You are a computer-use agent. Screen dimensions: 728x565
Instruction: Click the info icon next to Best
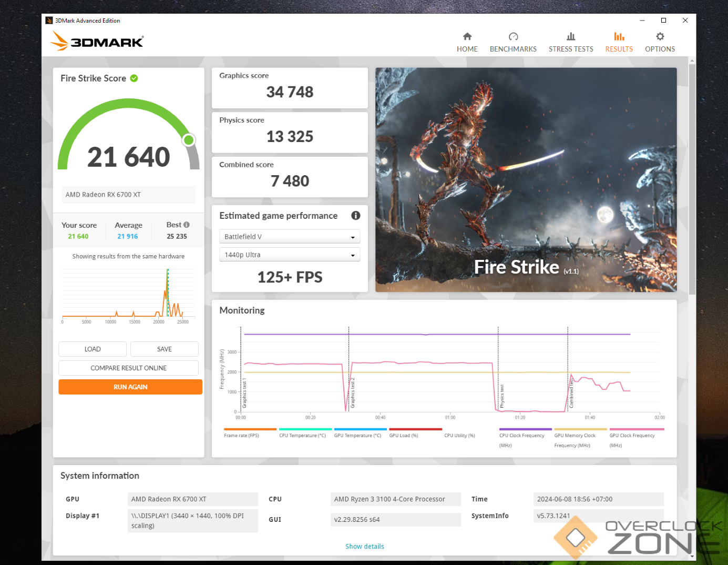(187, 225)
